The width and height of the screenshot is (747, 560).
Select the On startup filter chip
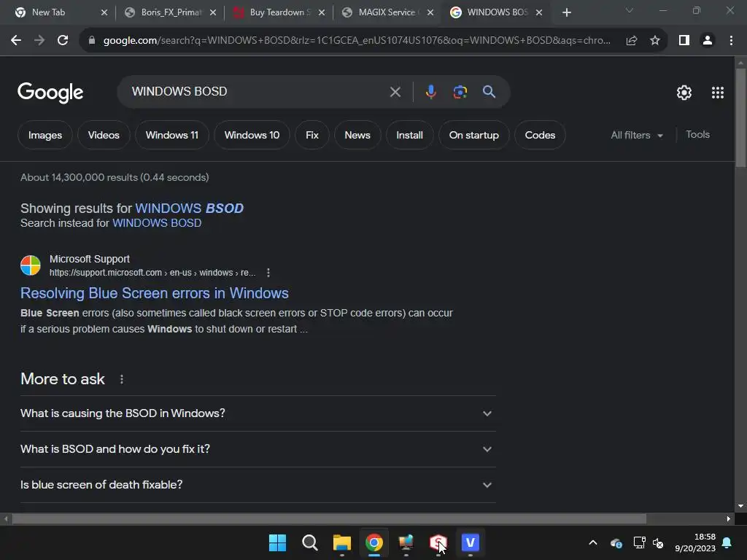click(x=473, y=135)
